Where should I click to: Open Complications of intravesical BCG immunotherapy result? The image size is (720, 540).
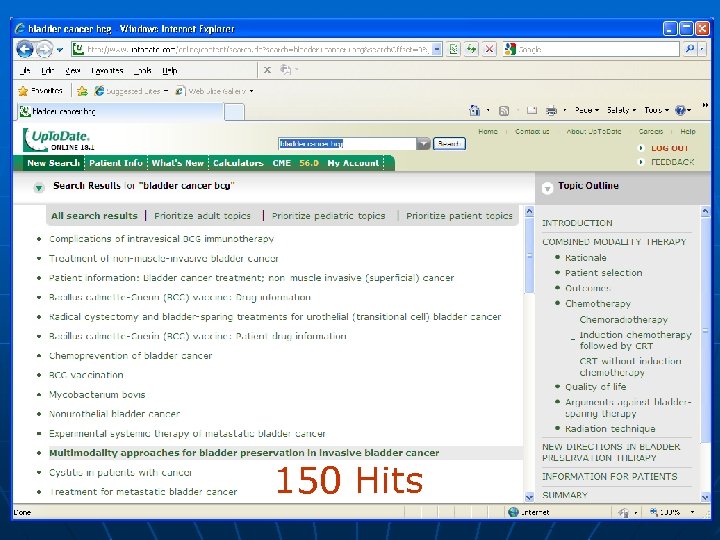point(161,239)
